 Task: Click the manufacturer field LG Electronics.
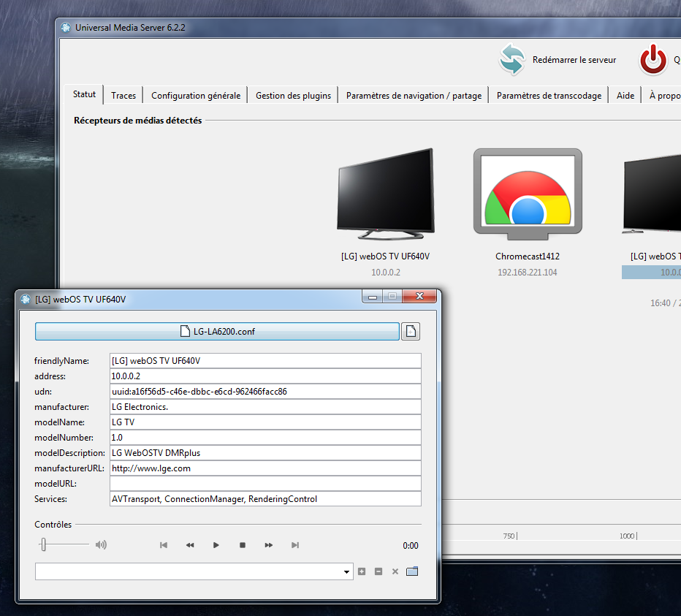pos(265,406)
